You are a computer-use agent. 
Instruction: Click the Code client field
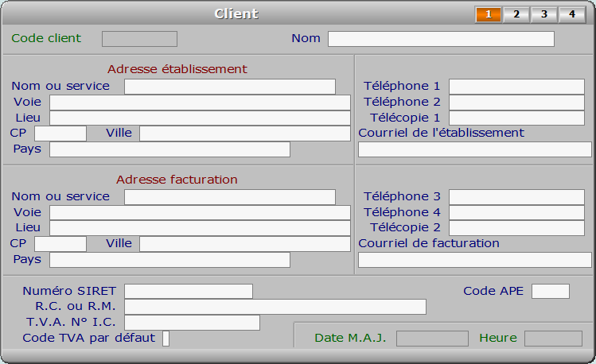[x=139, y=39]
